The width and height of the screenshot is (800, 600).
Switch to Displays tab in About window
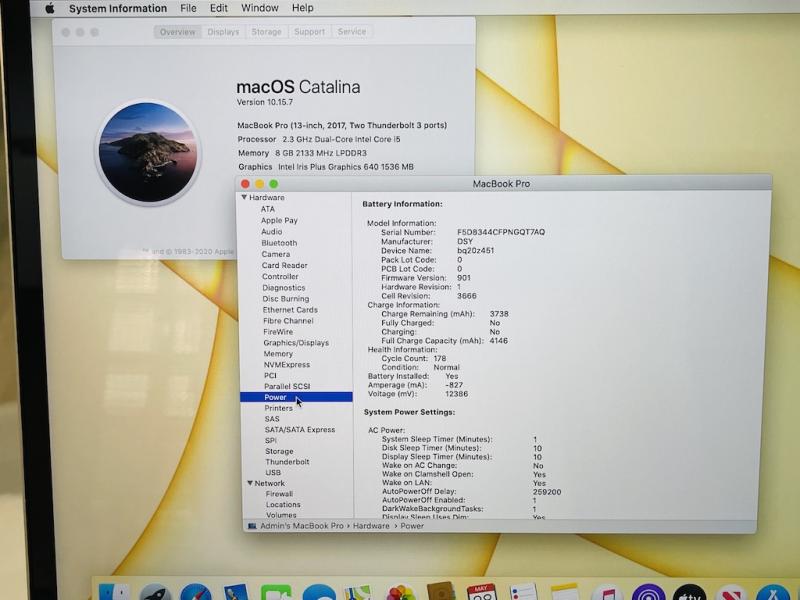(x=223, y=32)
